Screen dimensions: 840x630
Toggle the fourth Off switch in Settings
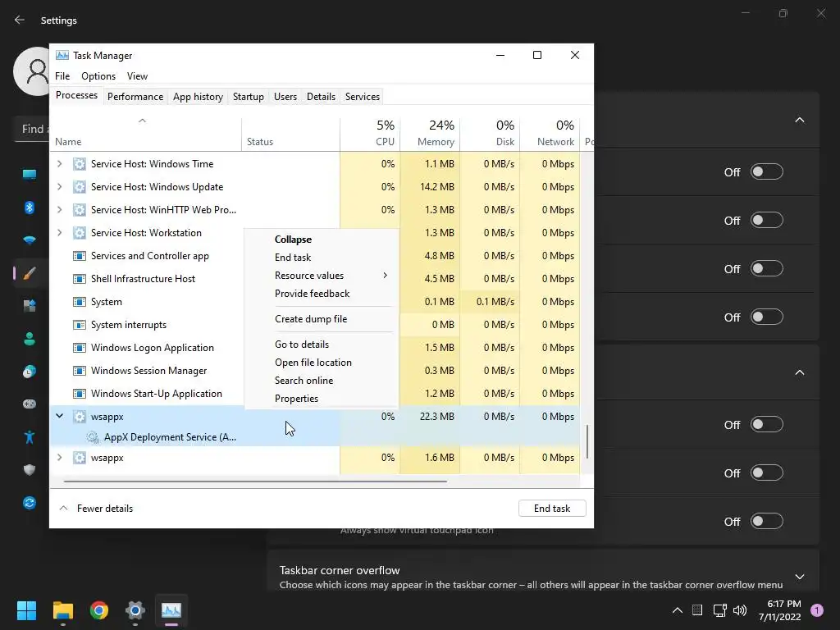coord(767,317)
